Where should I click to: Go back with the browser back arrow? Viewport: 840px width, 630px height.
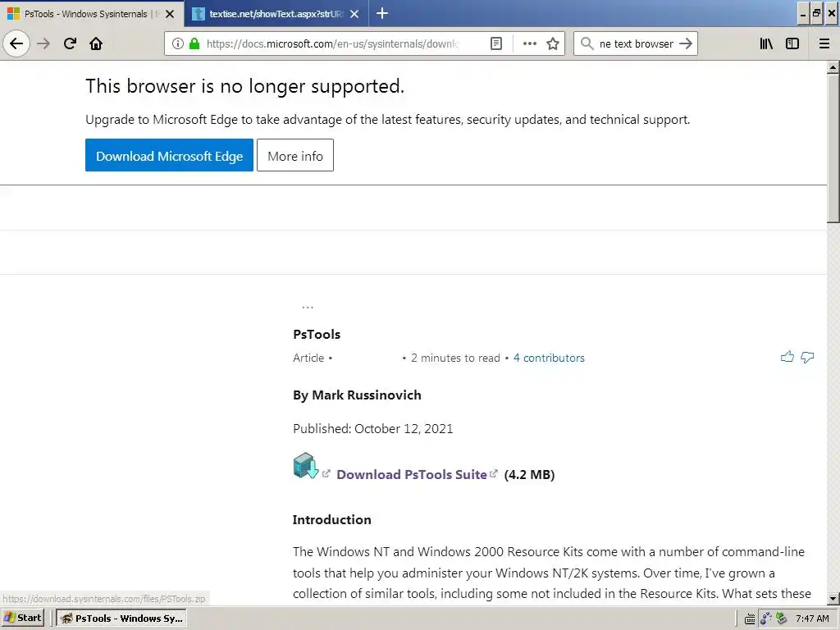[16, 43]
